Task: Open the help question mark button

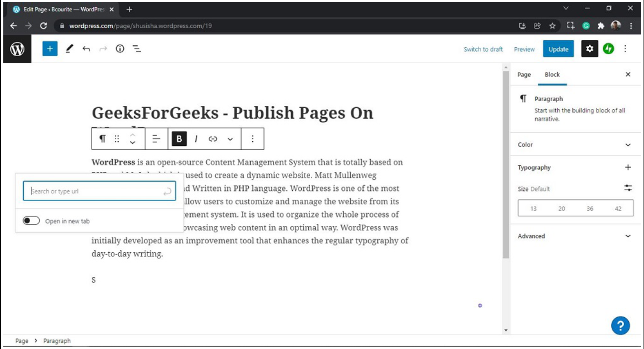Action: (x=620, y=325)
